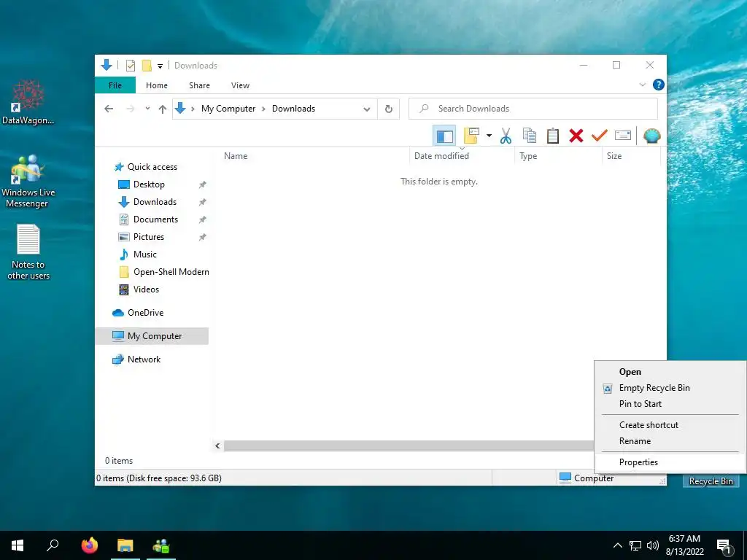Open the Share ribbon tab

coord(199,85)
